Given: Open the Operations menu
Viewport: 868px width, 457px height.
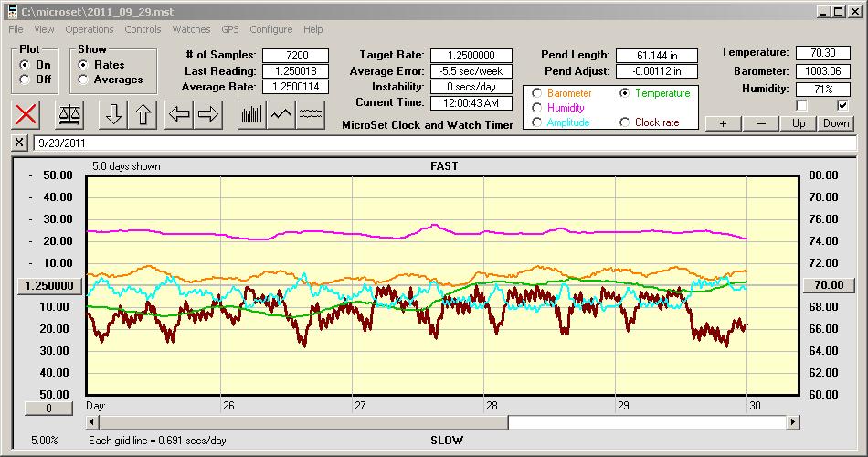Looking at the screenshot, I should tap(90, 29).
